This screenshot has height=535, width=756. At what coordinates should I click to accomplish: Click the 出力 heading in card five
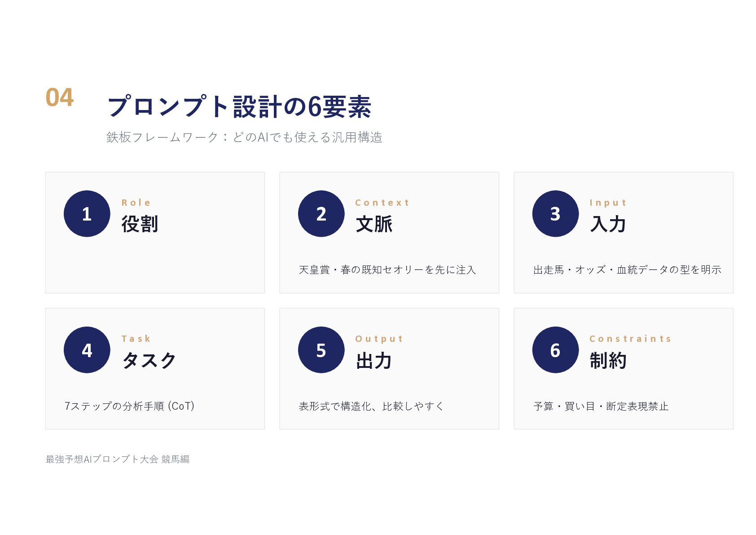click(374, 360)
